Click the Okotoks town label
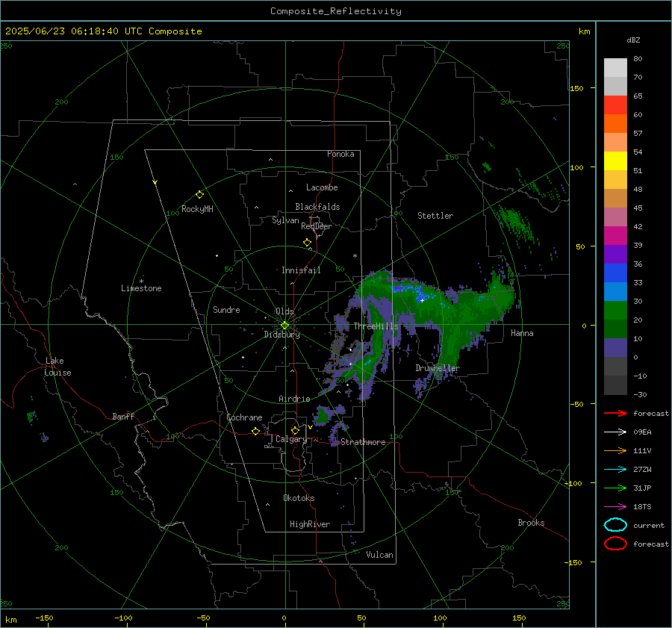The height and width of the screenshot is (628, 672). tap(299, 498)
